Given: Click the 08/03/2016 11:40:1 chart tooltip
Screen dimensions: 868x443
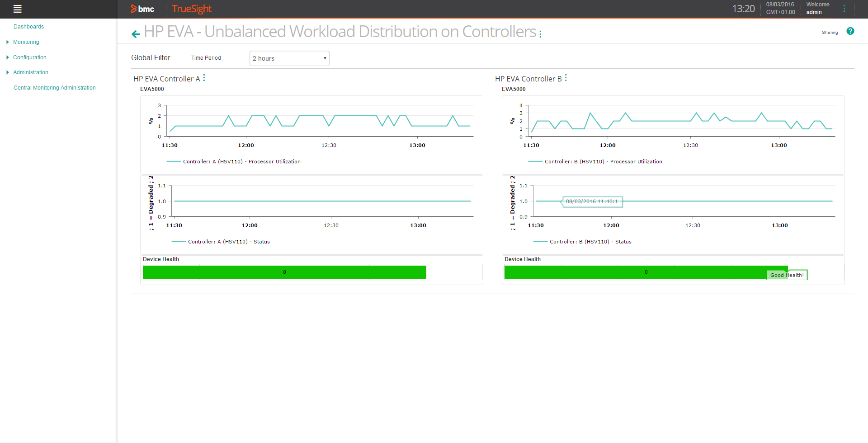Looking at the screenshot, I should click(592, 202).
